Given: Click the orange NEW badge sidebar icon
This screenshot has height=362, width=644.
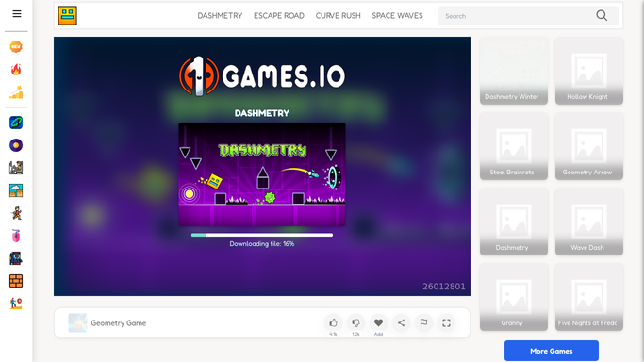Looking at the screenshot, I should click(x=16, y=47).
